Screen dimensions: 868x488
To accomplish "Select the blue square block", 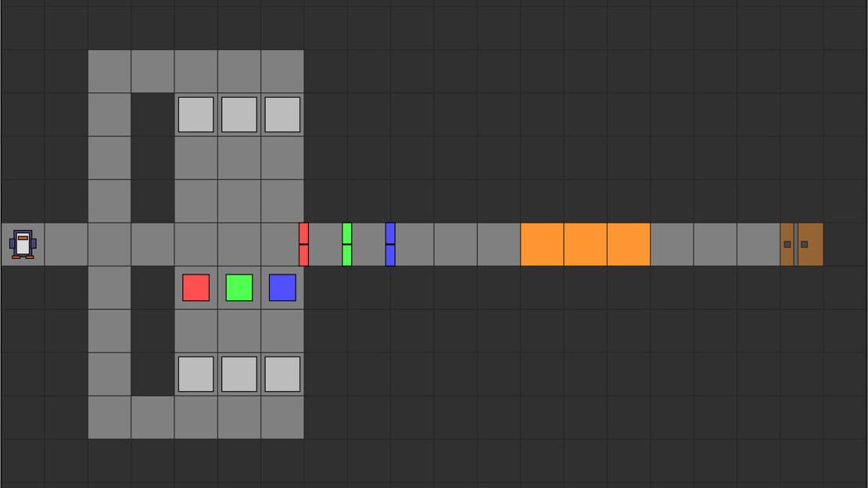I will (x=282, y=288).
